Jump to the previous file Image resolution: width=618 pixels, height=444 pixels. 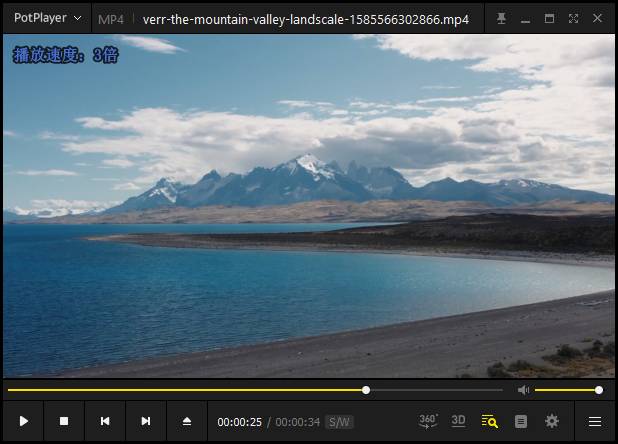coord(105,422)
